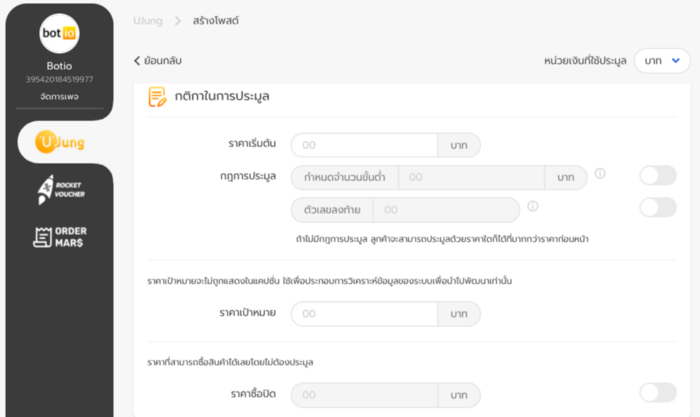Enable the minimum bid amount toggle
Screen dimensions: 700x417
coord(658,175)
